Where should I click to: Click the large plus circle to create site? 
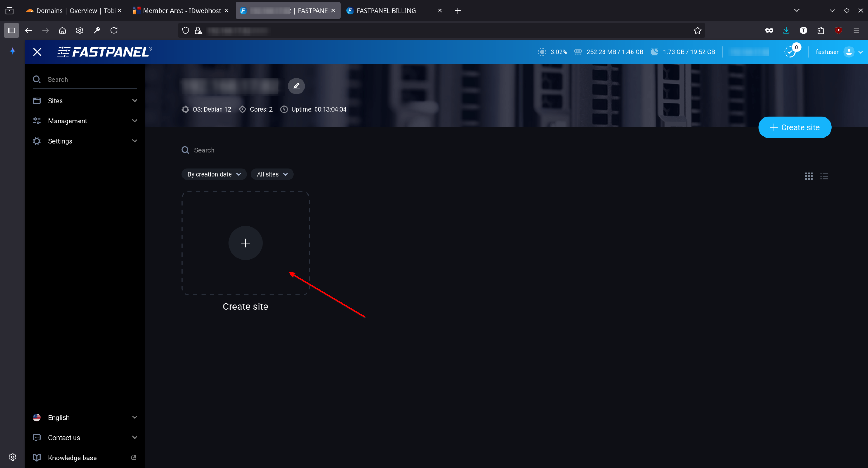(x=245, y=243)
